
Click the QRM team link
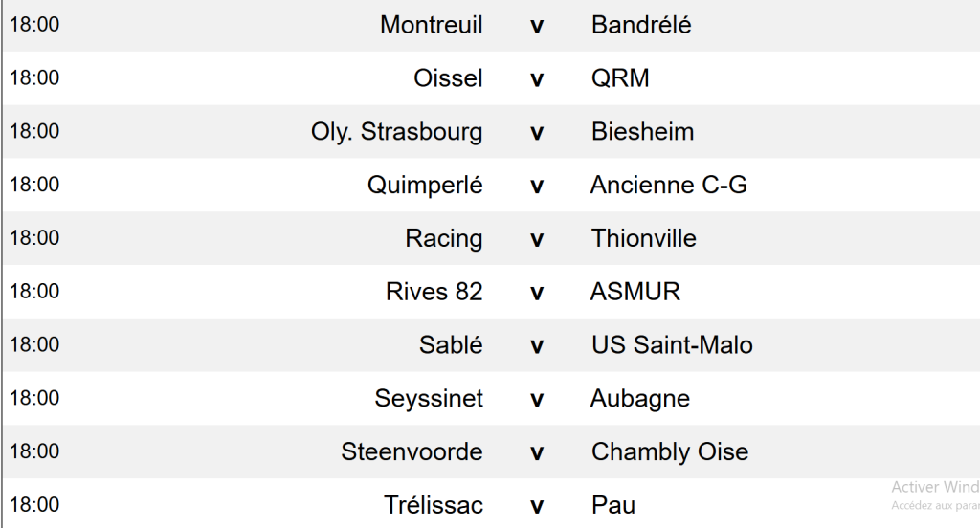pos(620,78)
